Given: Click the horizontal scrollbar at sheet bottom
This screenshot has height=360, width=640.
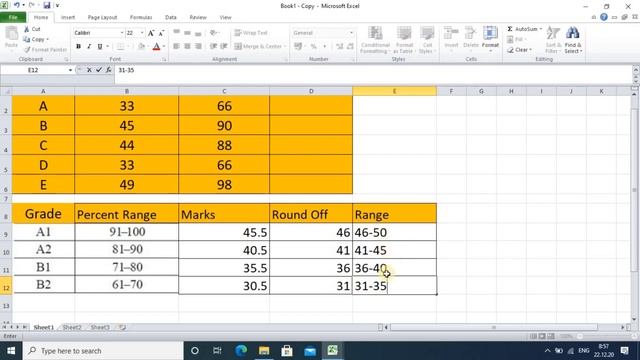Looking at the screenshot, I should pyautogui.click(x=494, y=327).
